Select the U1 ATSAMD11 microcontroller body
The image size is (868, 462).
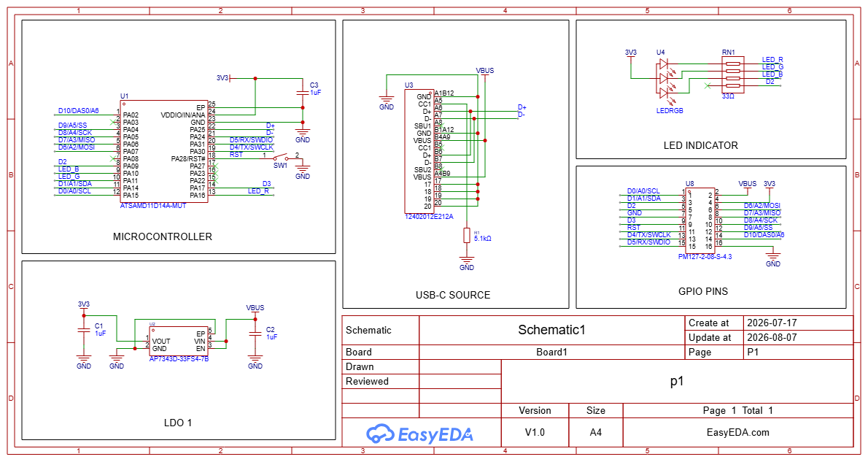(164, 151)
